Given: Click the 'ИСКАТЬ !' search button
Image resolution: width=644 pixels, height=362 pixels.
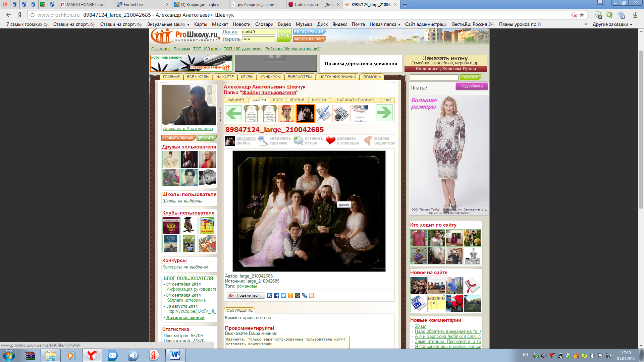Looking at the screenshot, I should 470,77.
